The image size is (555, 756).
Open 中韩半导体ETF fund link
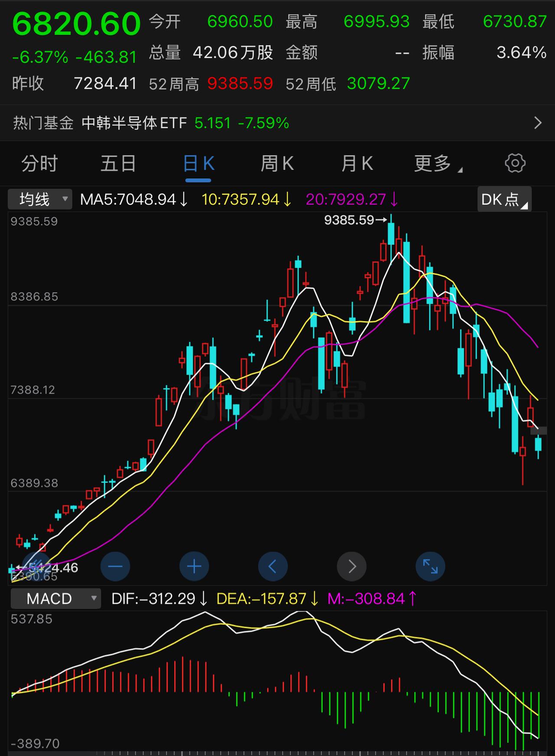click(x=134, y=123)
